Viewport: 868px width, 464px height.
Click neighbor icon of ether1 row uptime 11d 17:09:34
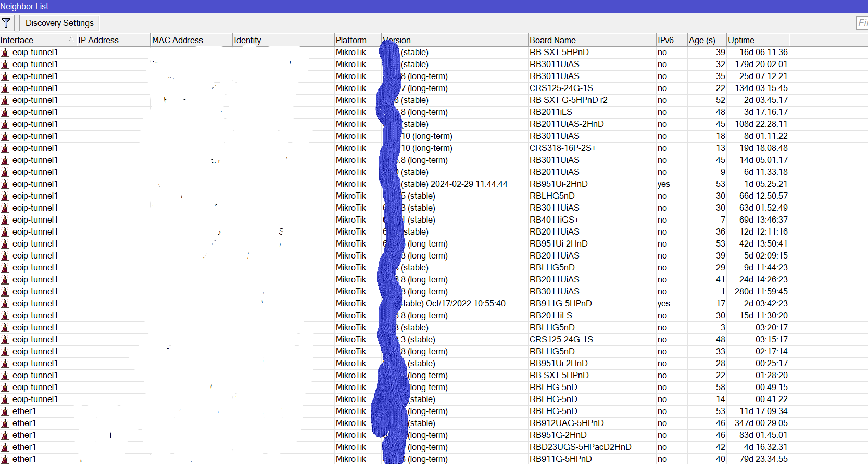(5, 411)
